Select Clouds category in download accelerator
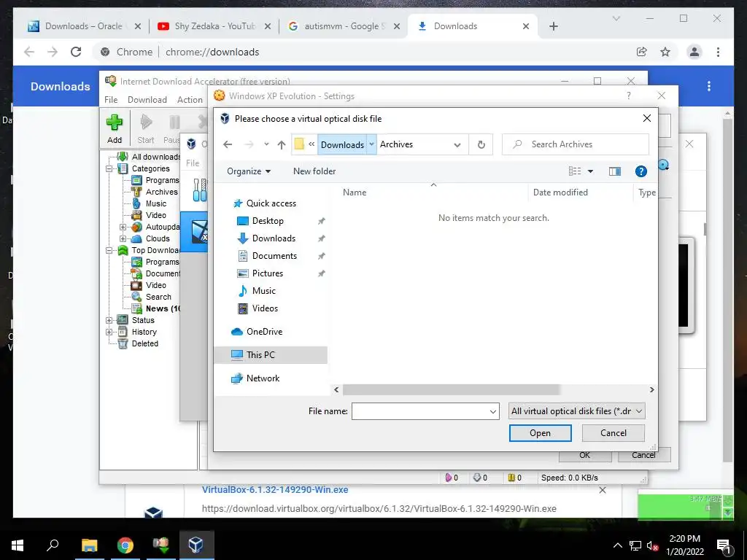Viewport: 747px width, 560px height. click(x=158, y=238)
